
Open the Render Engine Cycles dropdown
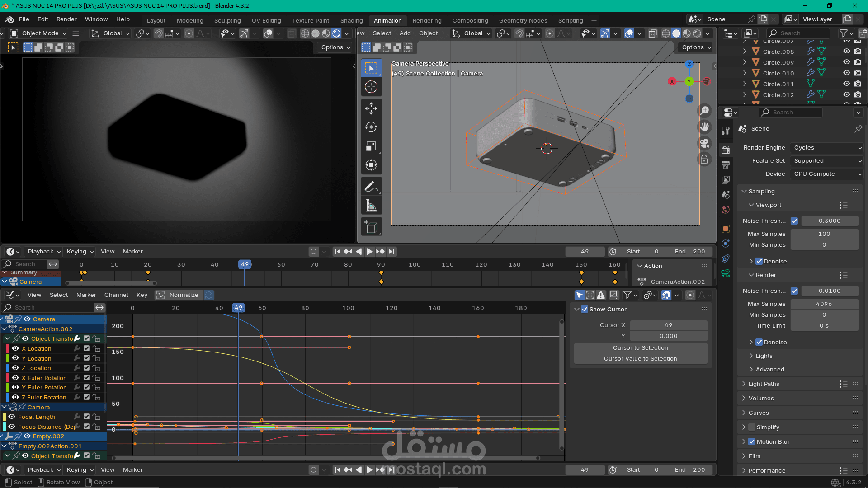(x=827, y=148)
